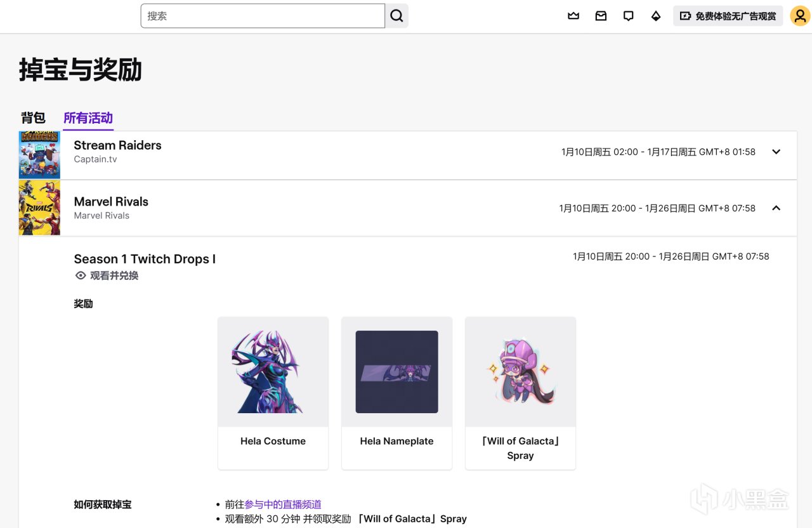Viewport: 812px width, 528px height.
Task: Focus the 搜索 search field
Action: [263, 16]
